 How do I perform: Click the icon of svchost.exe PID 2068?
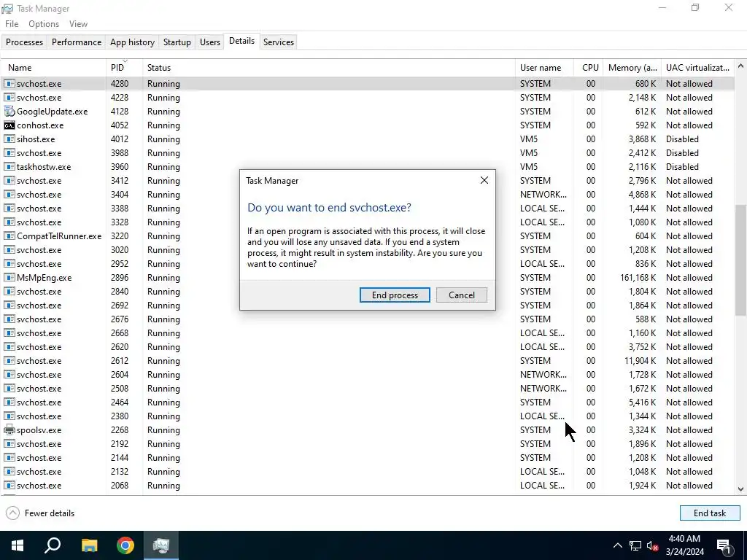(x=9, y=485)
